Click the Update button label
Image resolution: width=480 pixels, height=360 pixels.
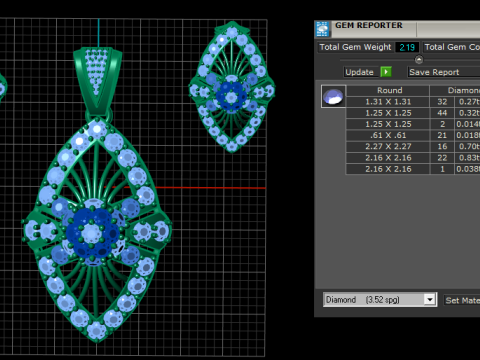pos(359,72)
